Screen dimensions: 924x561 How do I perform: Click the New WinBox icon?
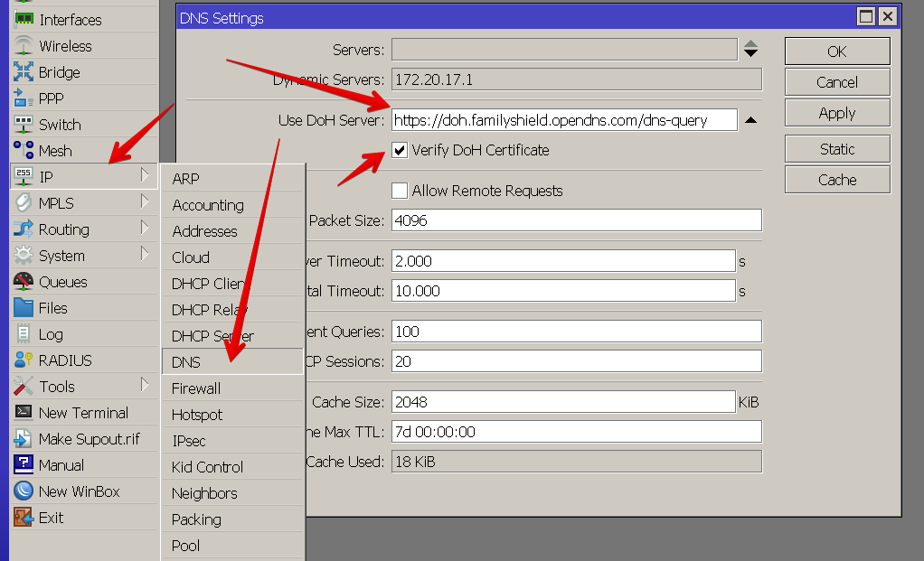click(x=24, y=491)
